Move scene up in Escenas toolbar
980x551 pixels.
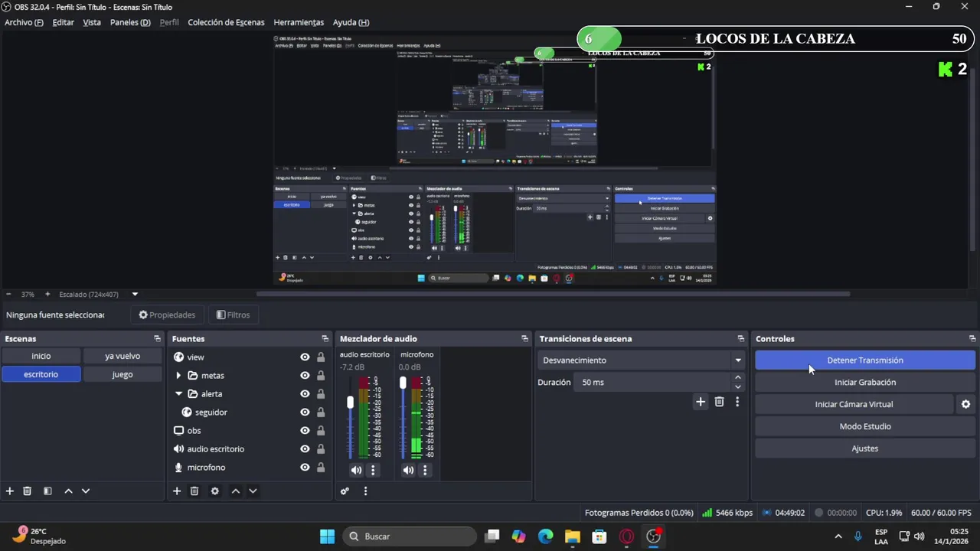point(68,491)
